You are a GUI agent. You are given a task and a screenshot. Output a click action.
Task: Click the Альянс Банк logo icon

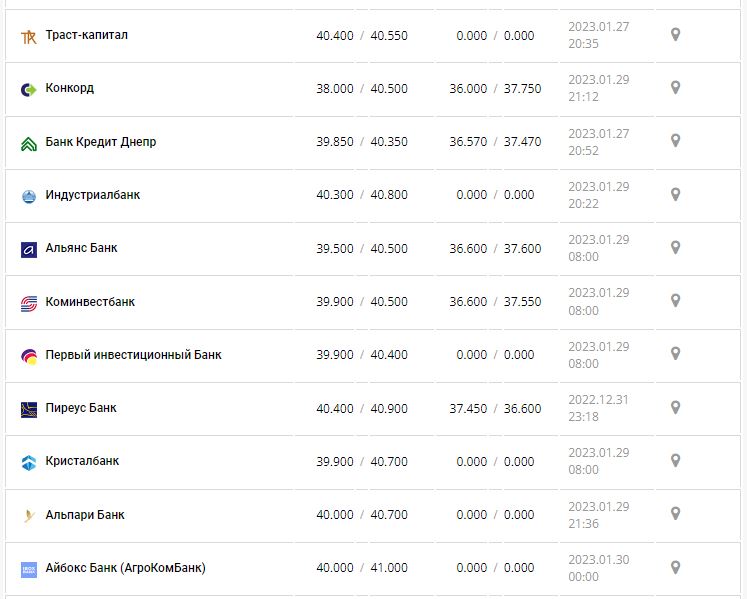28,249
